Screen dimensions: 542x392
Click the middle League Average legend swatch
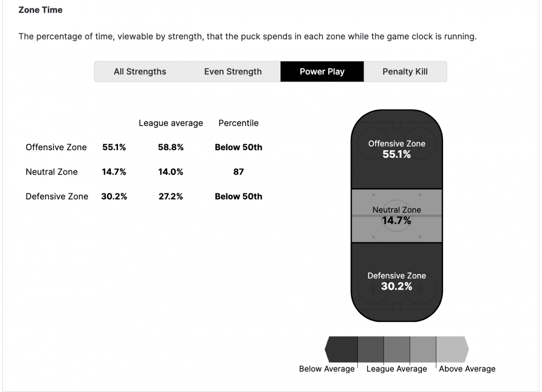click(x=397, y=349)
